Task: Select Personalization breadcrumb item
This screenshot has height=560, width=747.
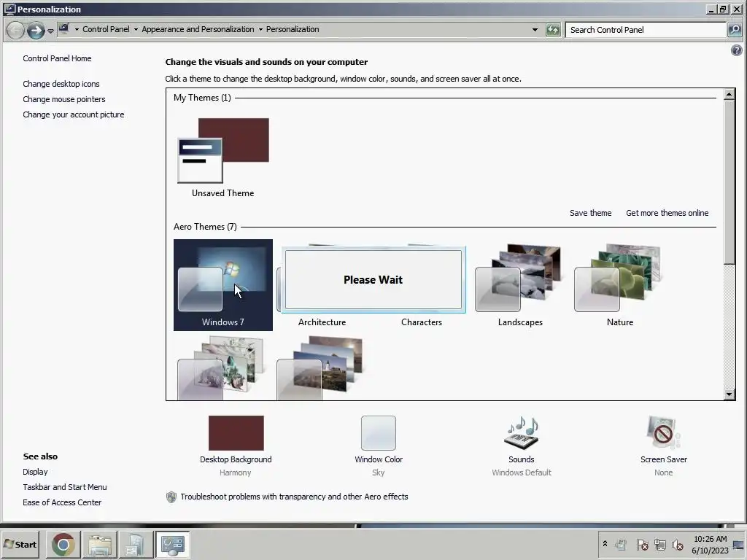Action: (x=293, y=29)
